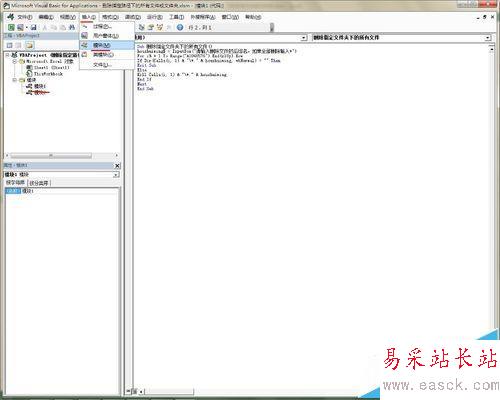Click the insert object toolbar icon
This screenshot has width=500, height=400.
pos(20,27)
